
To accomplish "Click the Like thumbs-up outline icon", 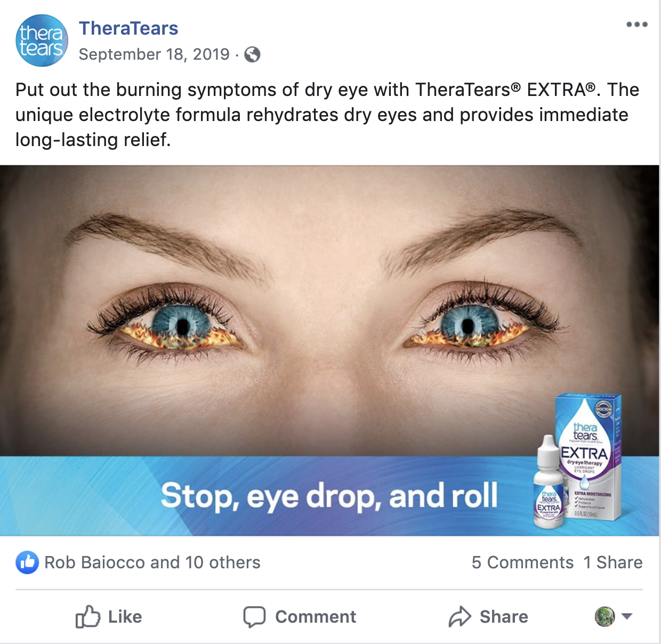I will tap(88, 617).
